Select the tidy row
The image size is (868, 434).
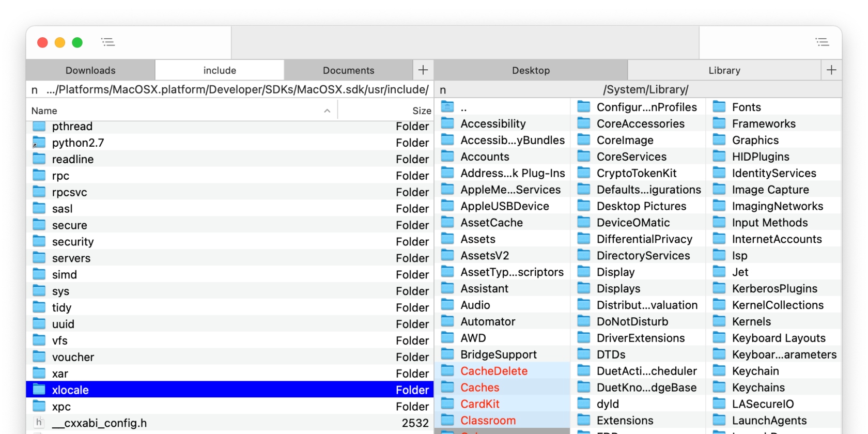tap(230, 307)
